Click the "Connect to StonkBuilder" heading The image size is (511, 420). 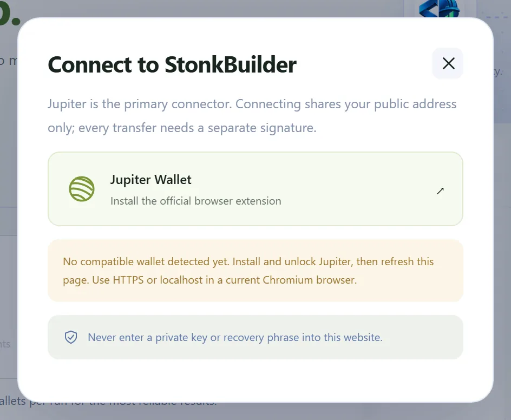pyautogui.click(x=172, y=64)
